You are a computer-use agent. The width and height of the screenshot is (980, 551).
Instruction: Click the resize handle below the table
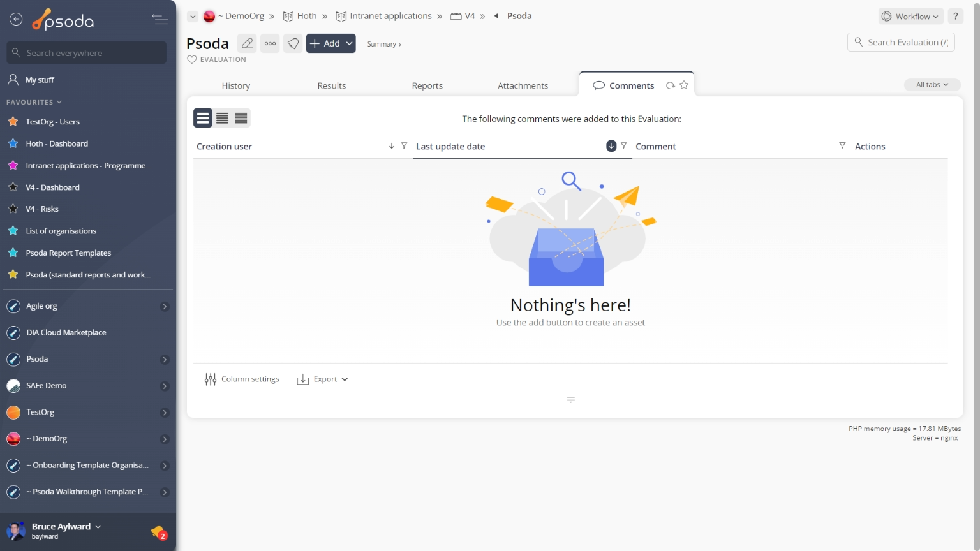click(571, 400)
